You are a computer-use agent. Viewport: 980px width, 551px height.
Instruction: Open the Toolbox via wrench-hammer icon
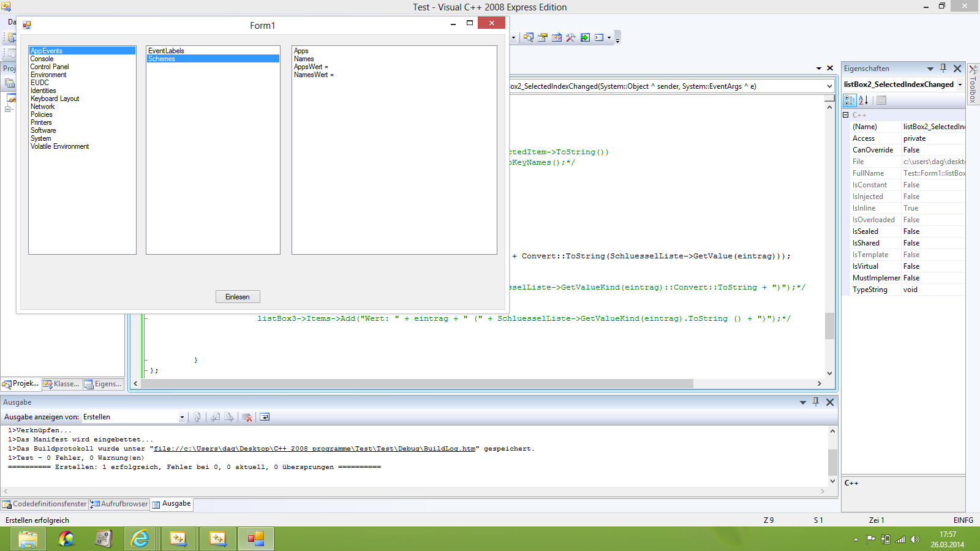571,37
